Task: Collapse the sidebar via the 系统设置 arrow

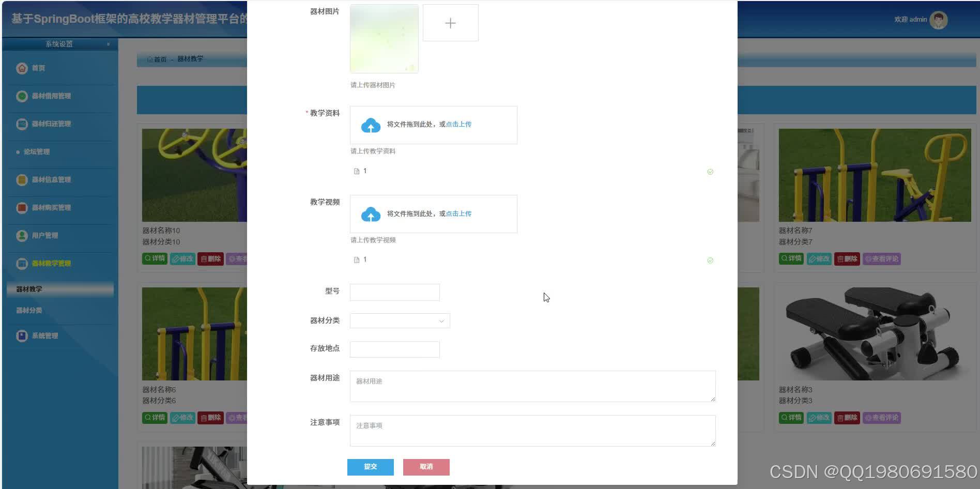Action: pyautogui.click(x=108, y=44)
